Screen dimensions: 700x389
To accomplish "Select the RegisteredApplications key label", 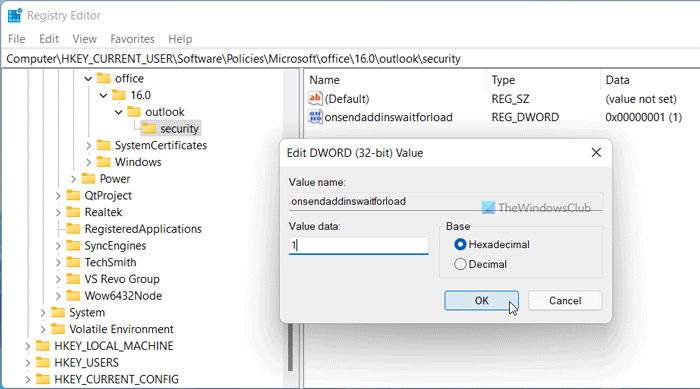I will [x=143, y=229].
